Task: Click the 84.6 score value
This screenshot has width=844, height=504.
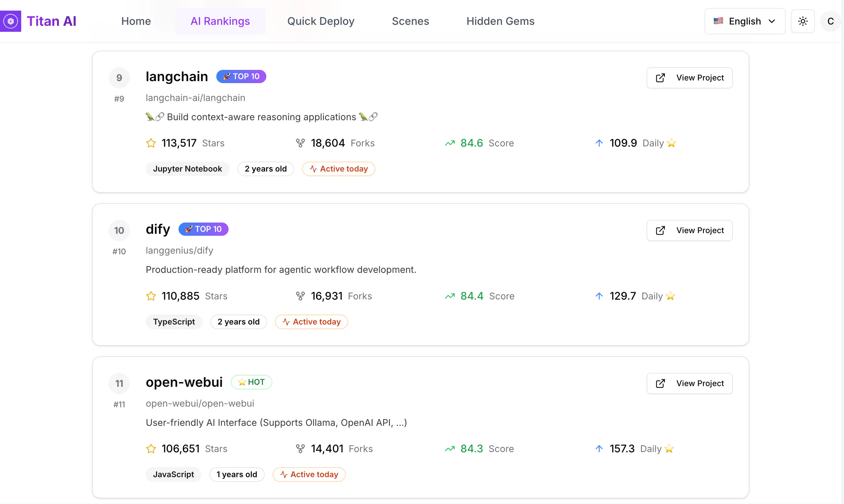Action: [x=472, y=143]
